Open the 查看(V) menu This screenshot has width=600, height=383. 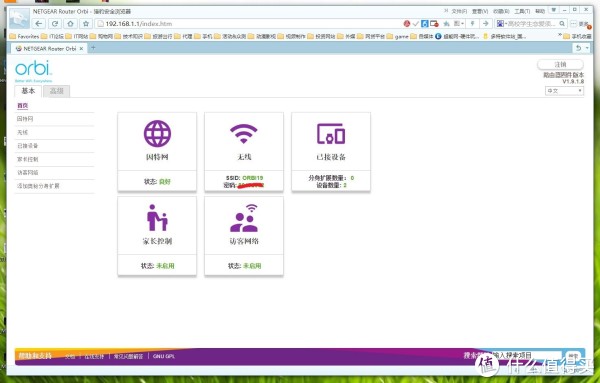(x=480, y=11)
